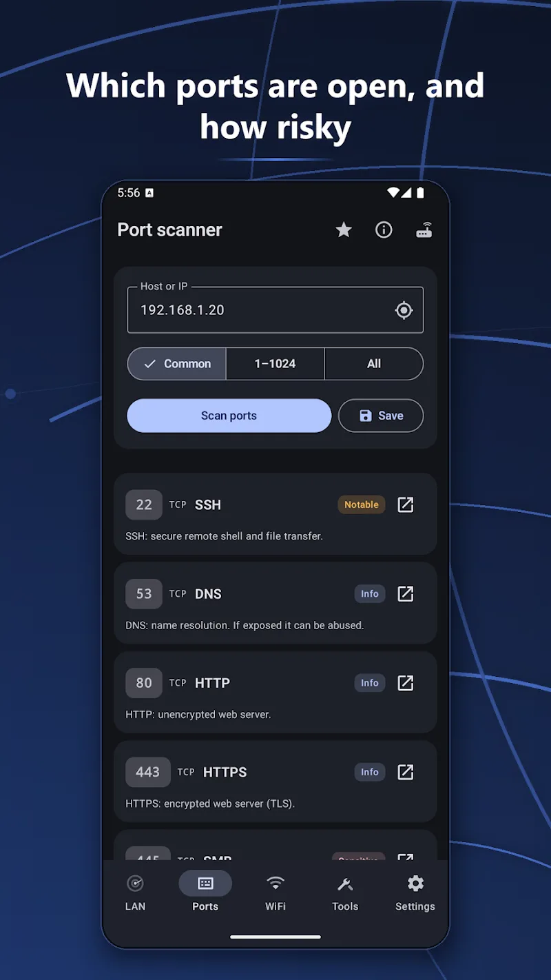This screenshot has height=980, width=551.
Task: Open the Tools tab
Action: click(345, 892)
